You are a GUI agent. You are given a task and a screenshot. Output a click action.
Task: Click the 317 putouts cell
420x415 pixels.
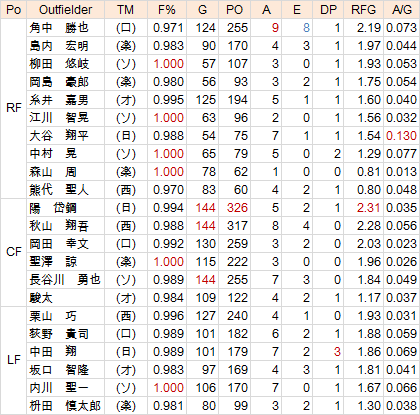tap(237, 226)
